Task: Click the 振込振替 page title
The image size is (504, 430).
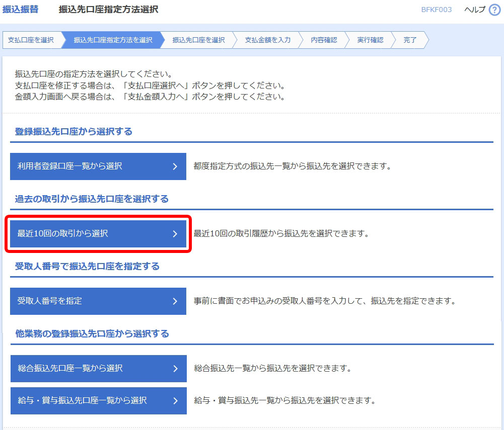Action: [21, 10]
